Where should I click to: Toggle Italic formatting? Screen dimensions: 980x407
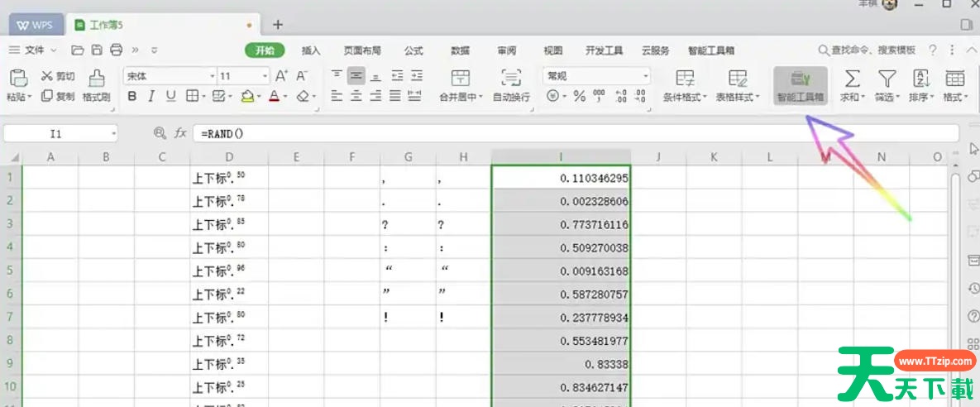point(151,96)
